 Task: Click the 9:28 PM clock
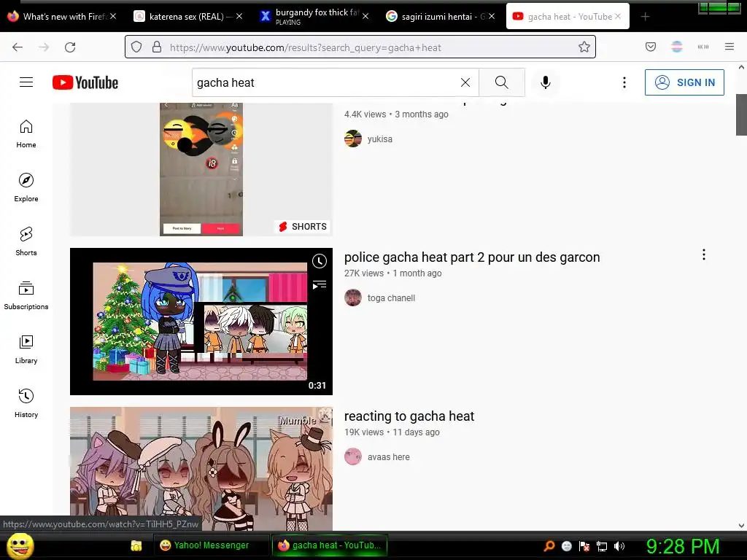682,545
